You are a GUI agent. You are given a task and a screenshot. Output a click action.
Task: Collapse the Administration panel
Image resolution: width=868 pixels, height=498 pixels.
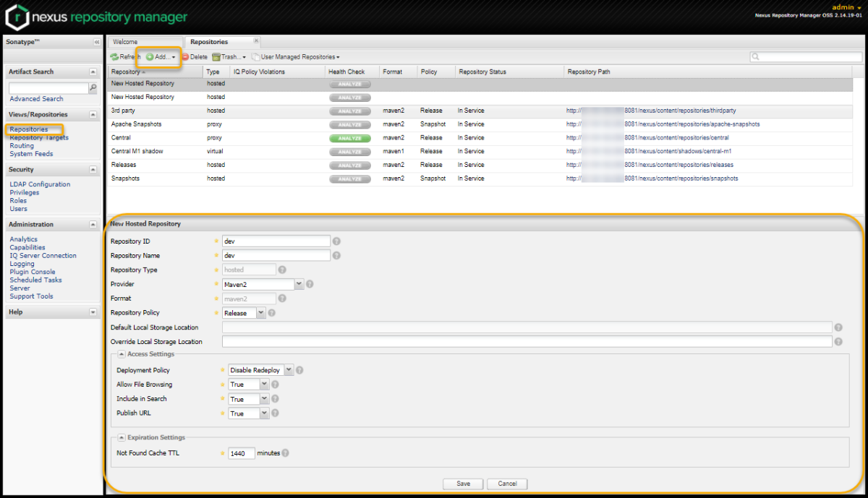pyautogui.click(x=93, y=224)
